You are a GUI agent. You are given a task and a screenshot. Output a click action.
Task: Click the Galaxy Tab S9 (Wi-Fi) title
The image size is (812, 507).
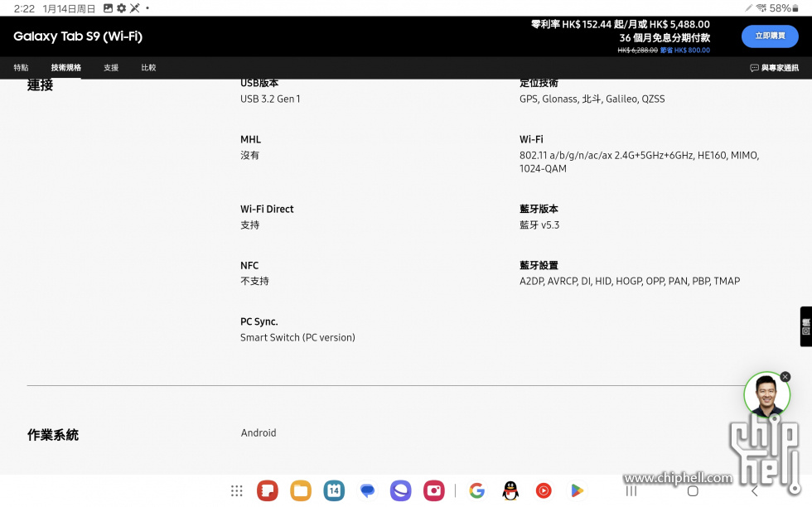coord(78,36)
